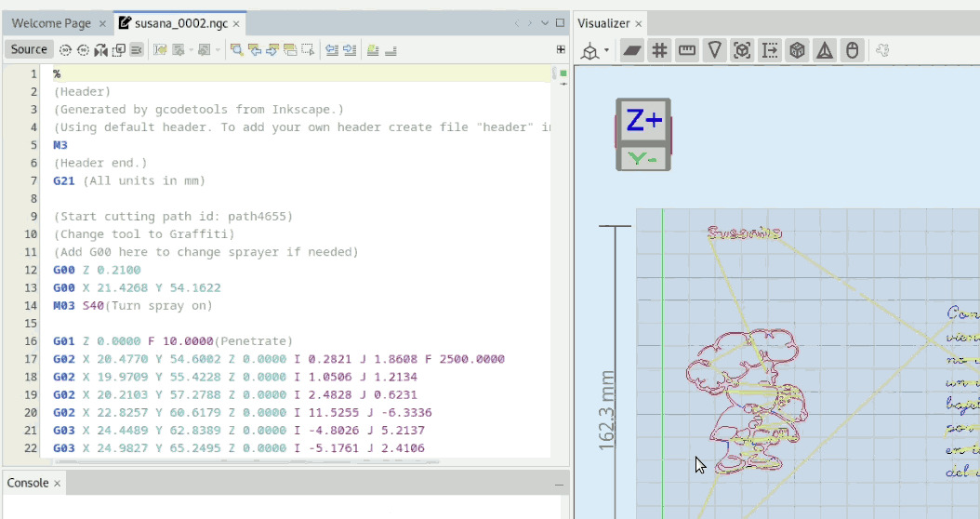The height and width of the screenshot is (519, 980).
Task: Click the editor horizontal scrollbar
Action: [247, 462]
